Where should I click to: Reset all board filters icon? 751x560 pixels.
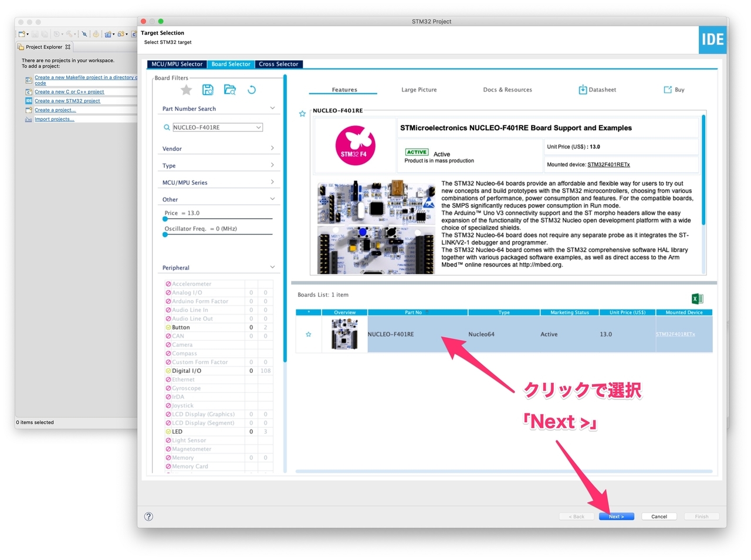click(x=252, y=90)
